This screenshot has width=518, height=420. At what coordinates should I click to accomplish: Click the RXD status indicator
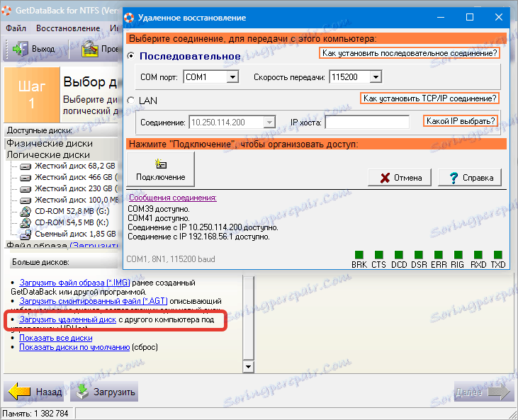click(x=478, y=254)
